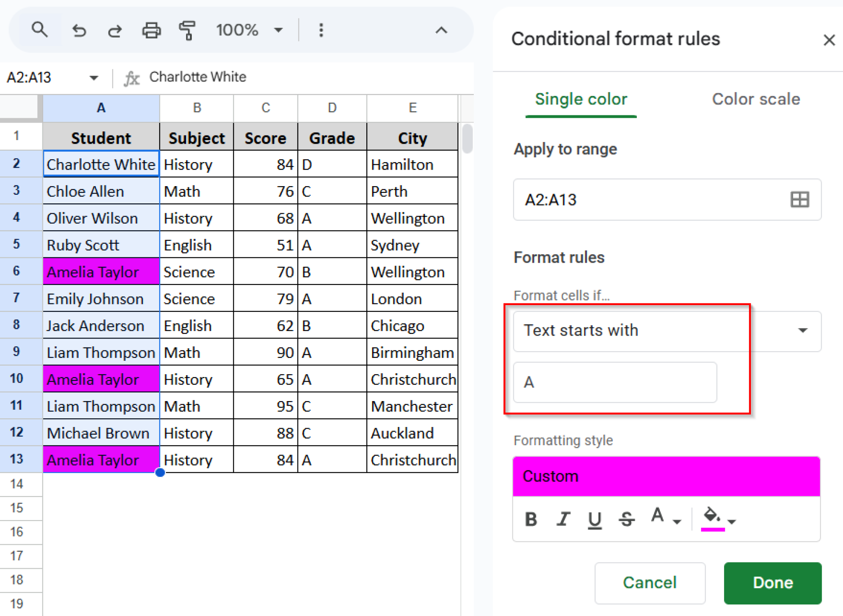The image size is (843, 616).
Task: Open Search in the sheet
Action: [x=39, y=30]
